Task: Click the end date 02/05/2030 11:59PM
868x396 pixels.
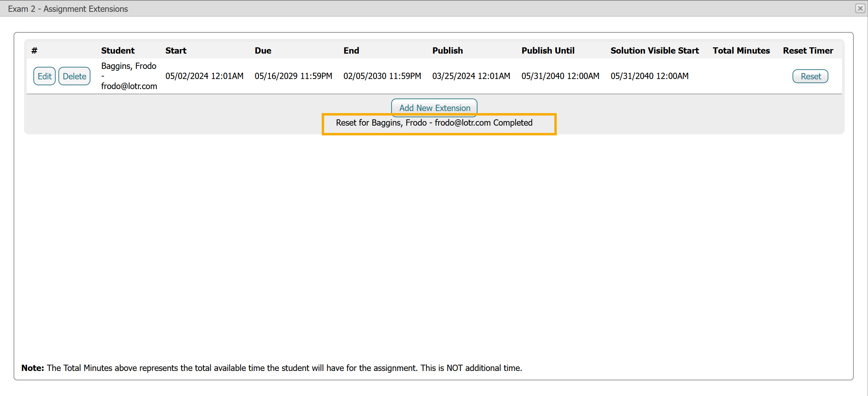Action: click(x=382, y=76)
